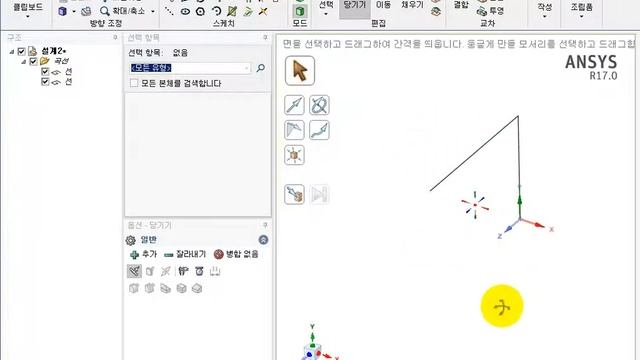640x360 pixels.
Task: Pin the 선택 항목 panel
Action: click(266, 38)
